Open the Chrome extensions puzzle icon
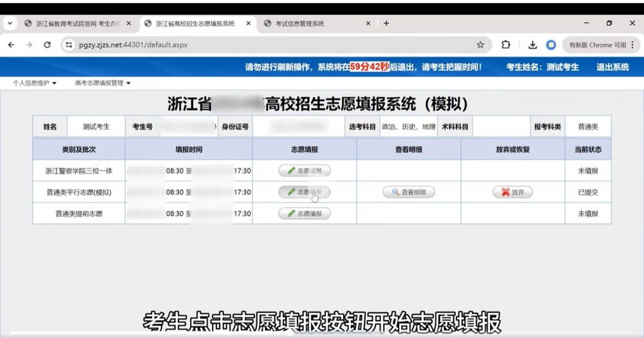Viewport: 644px width, 338px height. click(x=506, y=45)
